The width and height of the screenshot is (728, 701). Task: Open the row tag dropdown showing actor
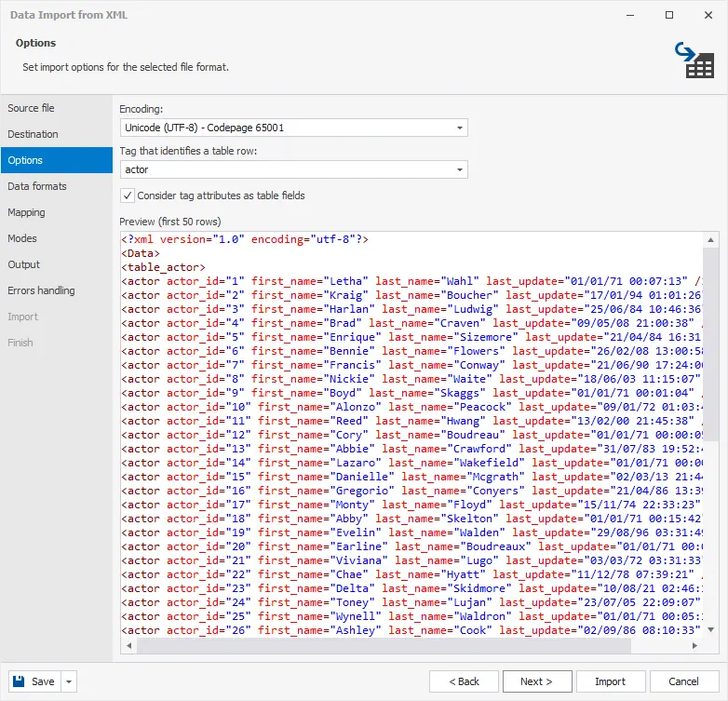click(460, 169)
